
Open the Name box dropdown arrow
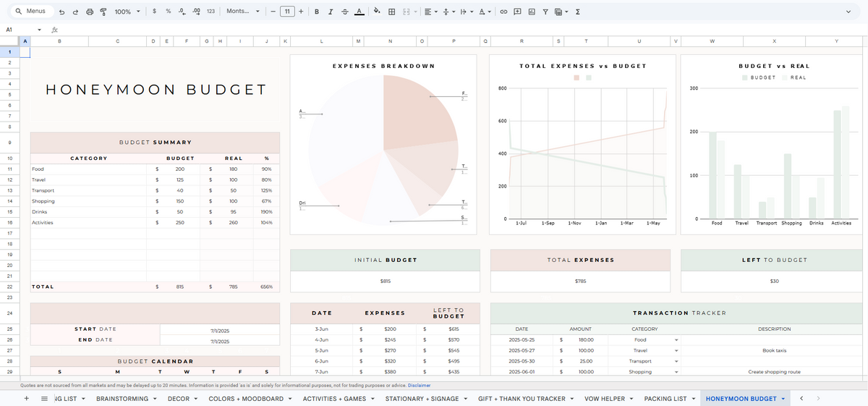coord(40,30)
